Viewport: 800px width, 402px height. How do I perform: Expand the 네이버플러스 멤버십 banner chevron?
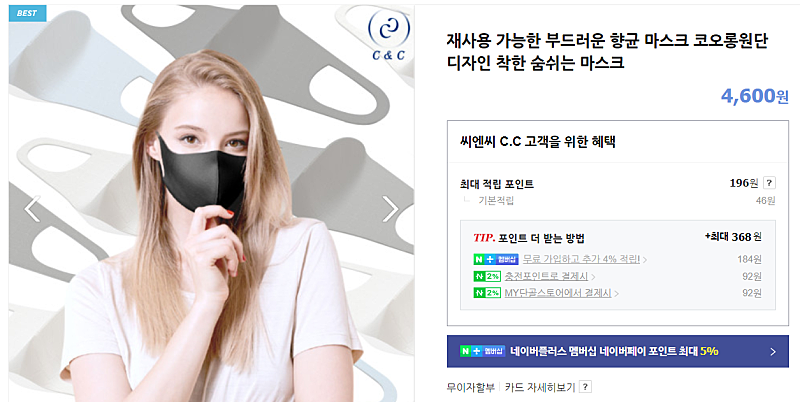point(773,351)
